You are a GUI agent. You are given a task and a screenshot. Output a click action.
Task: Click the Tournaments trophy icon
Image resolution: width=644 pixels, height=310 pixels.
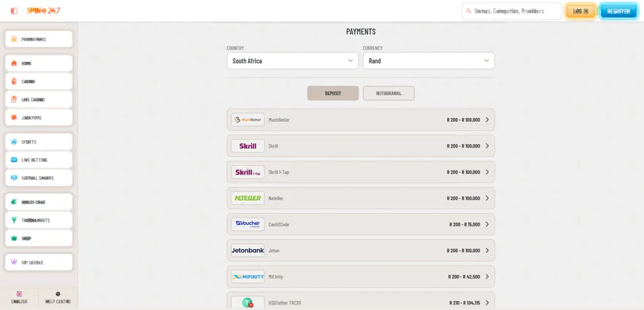(x=14, y=220)
